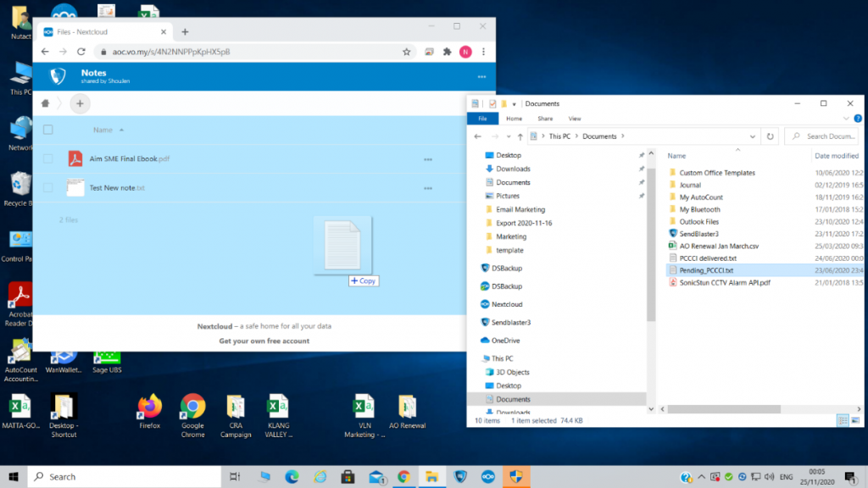Viewport: 868px width, 488px height.
Task: Tick the checkbox for Test New note.txt
Action: [x=48, y=187]
